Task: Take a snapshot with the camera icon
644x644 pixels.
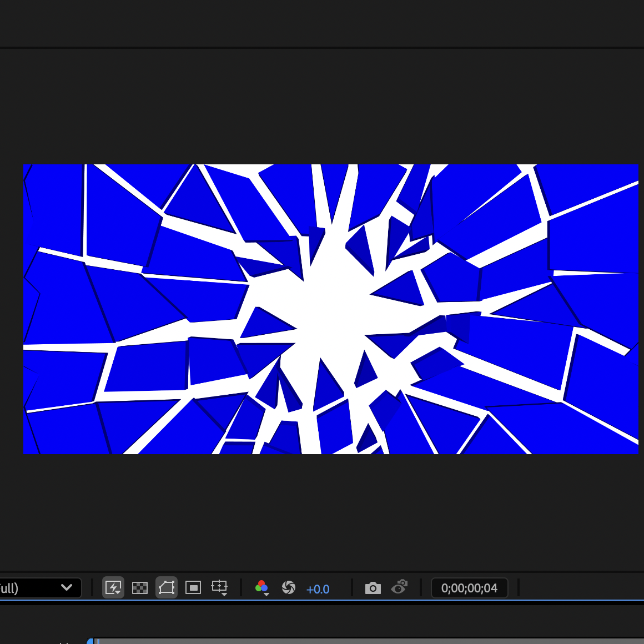Action: click(x=373, y=587)
